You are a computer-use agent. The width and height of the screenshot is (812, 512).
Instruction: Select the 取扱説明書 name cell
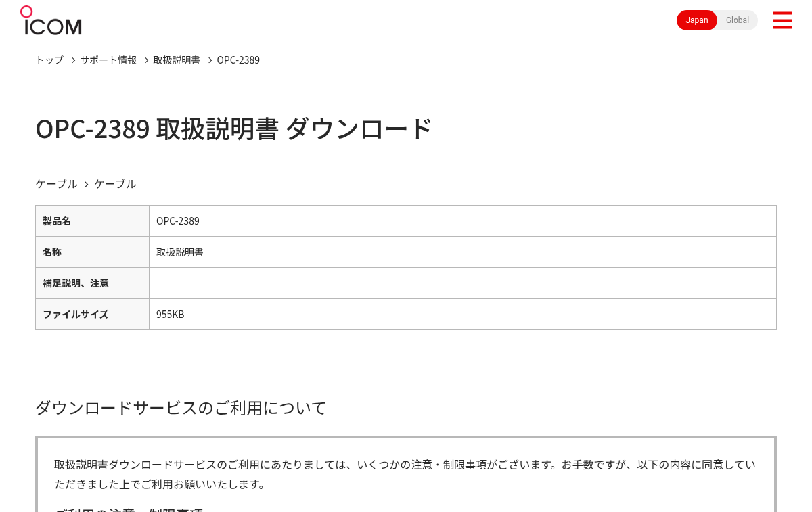(x=463, y=252)
